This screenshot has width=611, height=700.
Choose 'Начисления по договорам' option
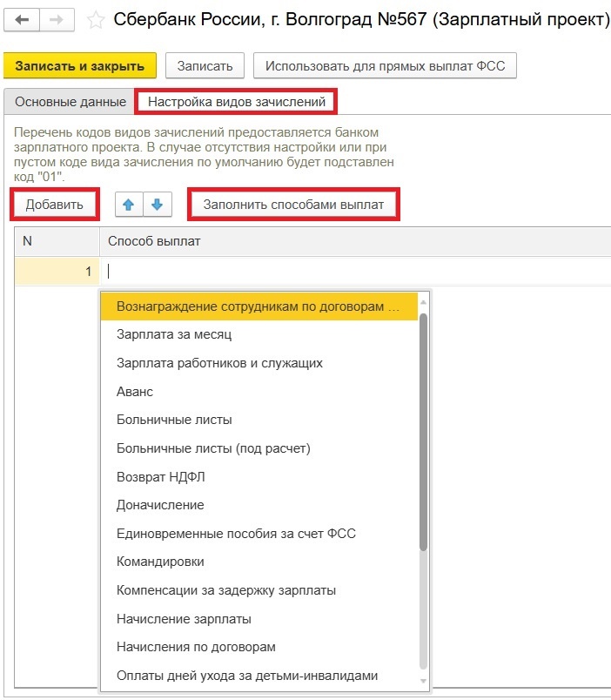(258, 647)
